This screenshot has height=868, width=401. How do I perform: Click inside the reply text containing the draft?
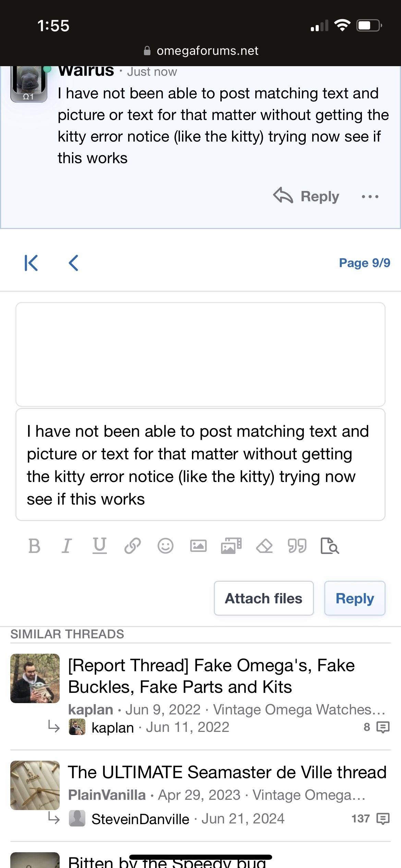(x=200, y=465)
